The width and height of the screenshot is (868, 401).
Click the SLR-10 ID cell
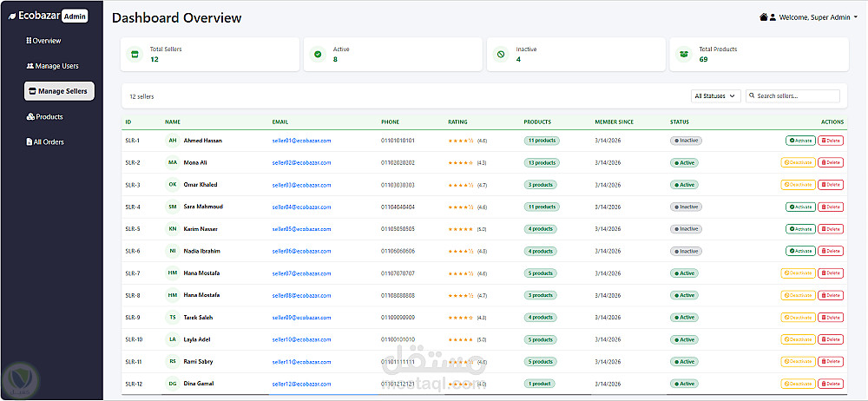tap(134, 339)
